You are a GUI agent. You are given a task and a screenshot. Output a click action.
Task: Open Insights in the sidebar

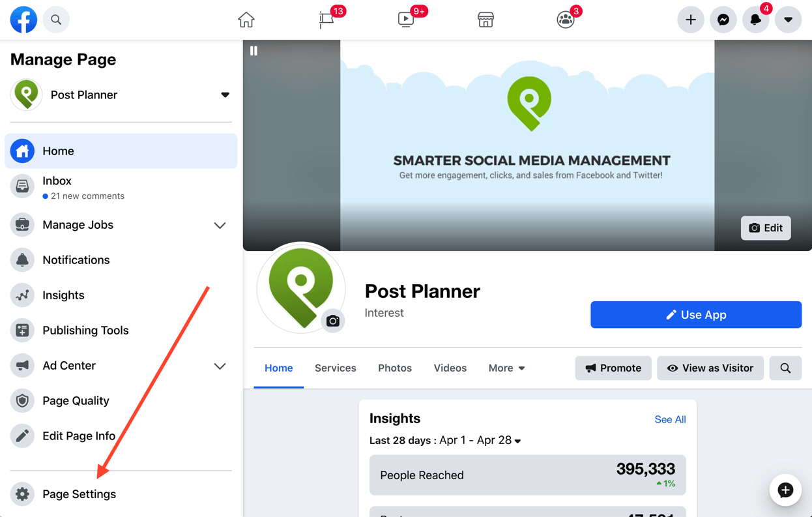121,295
